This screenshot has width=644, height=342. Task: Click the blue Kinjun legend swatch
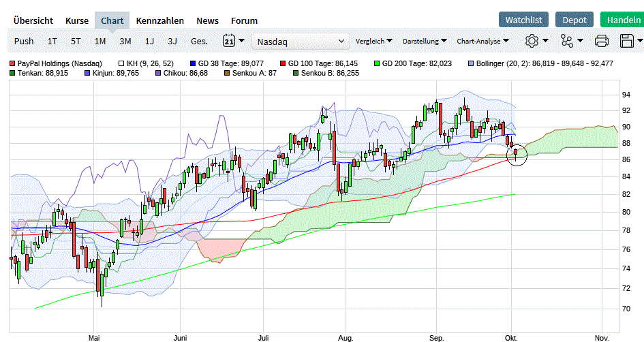point(87,73)
